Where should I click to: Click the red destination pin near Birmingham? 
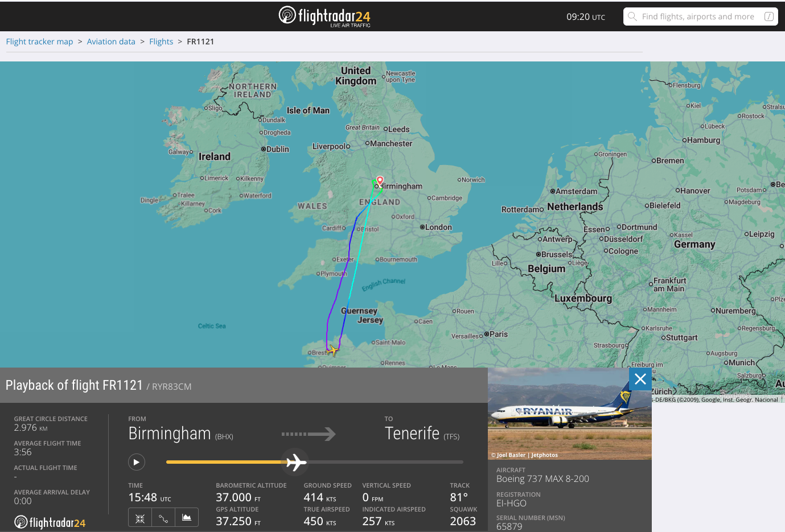point(380,181)
